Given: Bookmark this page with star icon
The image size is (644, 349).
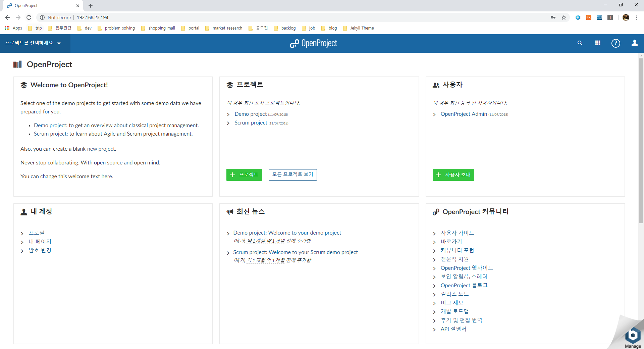Looking at the screenshot, I should [564, 17].
